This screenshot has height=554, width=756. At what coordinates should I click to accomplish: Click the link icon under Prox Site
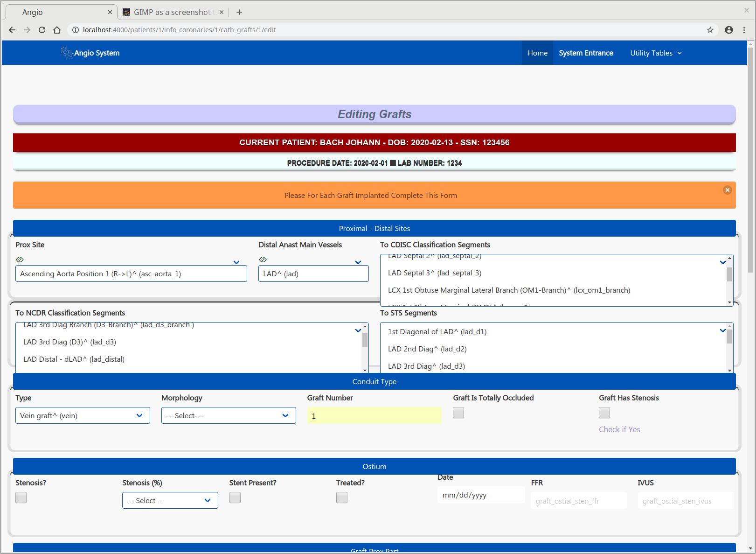coord(20,259)
